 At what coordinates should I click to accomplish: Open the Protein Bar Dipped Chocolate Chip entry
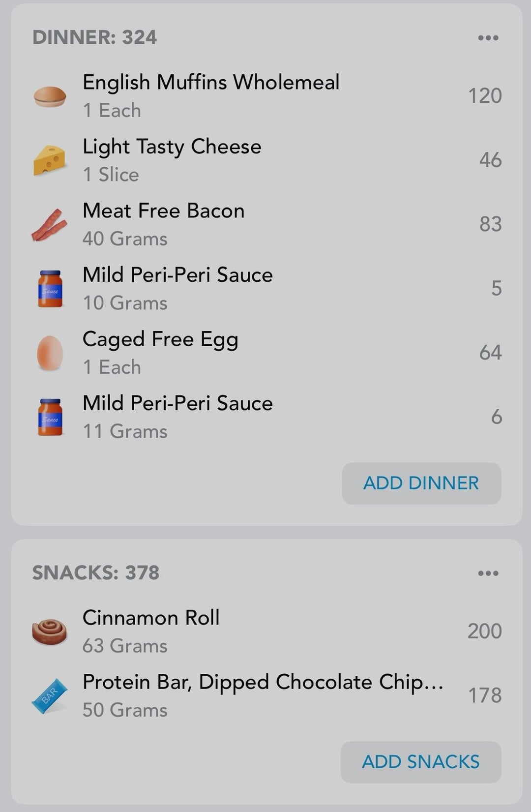click(267, 696)
